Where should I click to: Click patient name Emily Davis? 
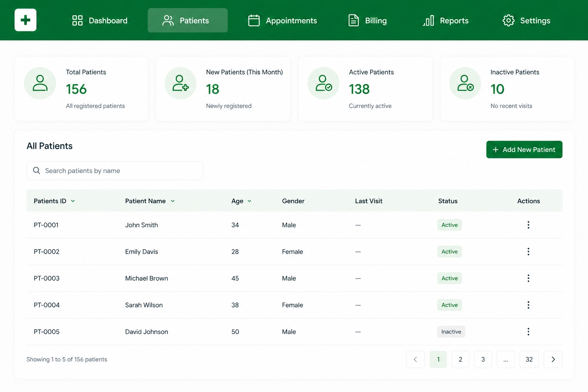pyautogui.click(x=142, y=252)
